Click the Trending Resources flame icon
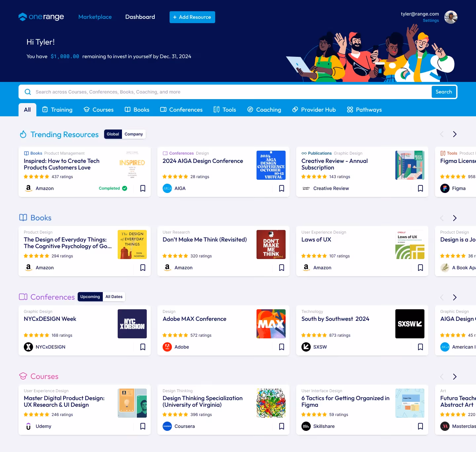476x452 pixels. pos(23,134)
